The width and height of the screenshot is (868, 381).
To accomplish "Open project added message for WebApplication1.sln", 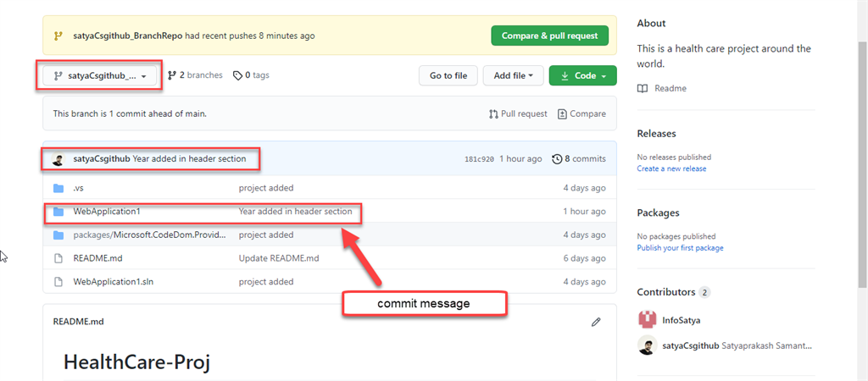I will pos(266,281).
